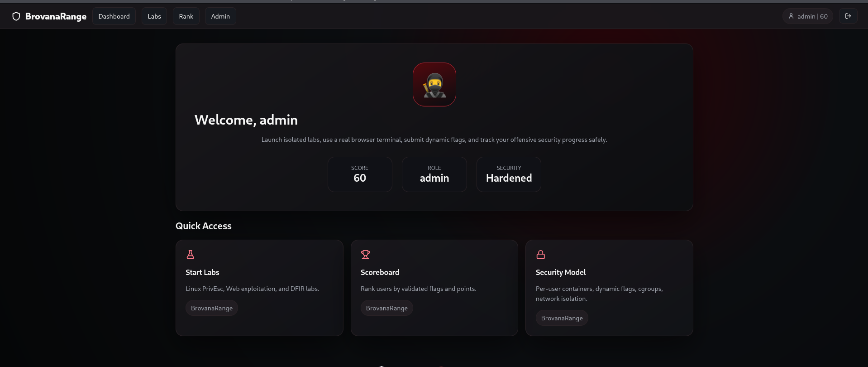
Task: Click BrovanaRange tag under Start Labs
Action: [x=212, y=308]
